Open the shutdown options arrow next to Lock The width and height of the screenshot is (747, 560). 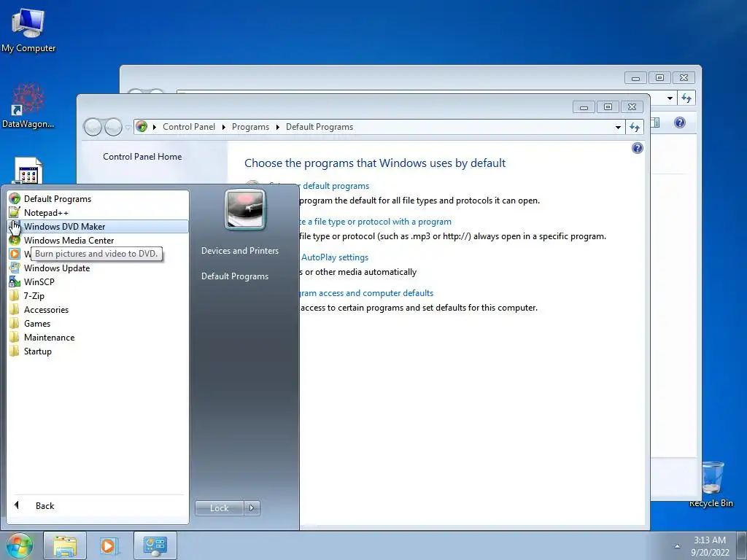pyautogui.click(x=252, y=508)
